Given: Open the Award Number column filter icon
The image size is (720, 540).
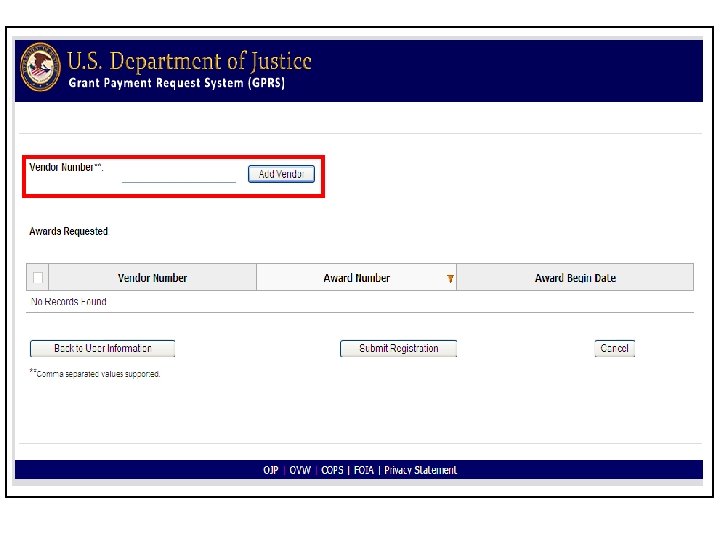Looking at the screenshot, I should (x=450, y=278).
